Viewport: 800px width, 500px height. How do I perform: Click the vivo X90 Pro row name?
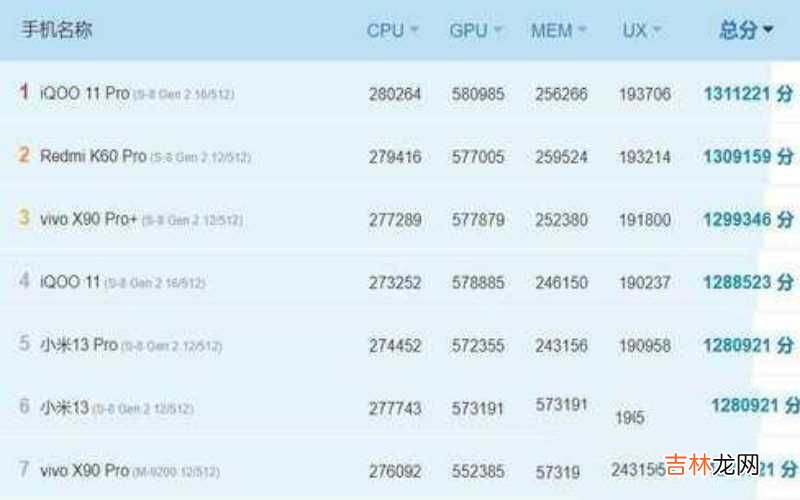85,470
